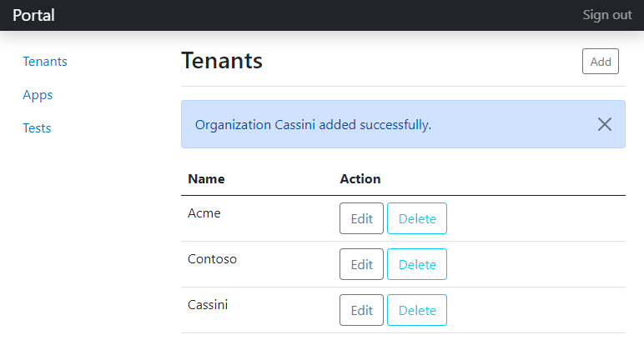Delete the Cassini tenant
644x345 pixels.
point(417,310)
